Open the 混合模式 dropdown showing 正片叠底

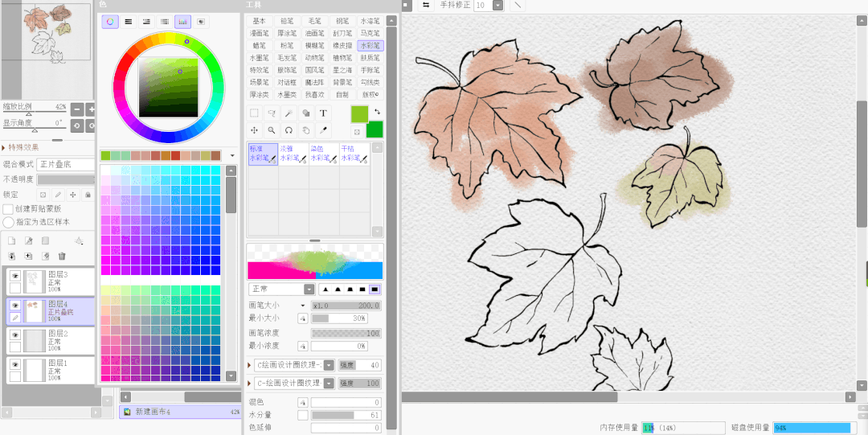(x=66, y=165)
